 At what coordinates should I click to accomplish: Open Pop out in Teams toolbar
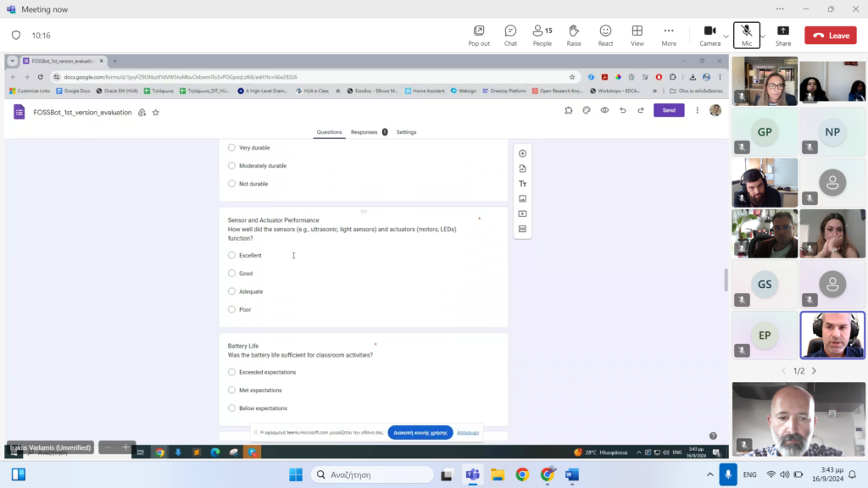tap(479, 36)
